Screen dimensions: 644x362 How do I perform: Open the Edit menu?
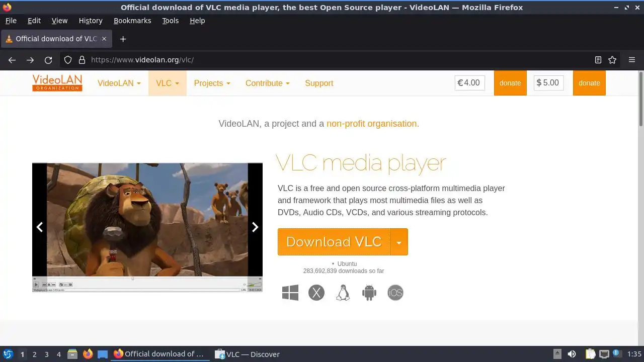[34, 21]
